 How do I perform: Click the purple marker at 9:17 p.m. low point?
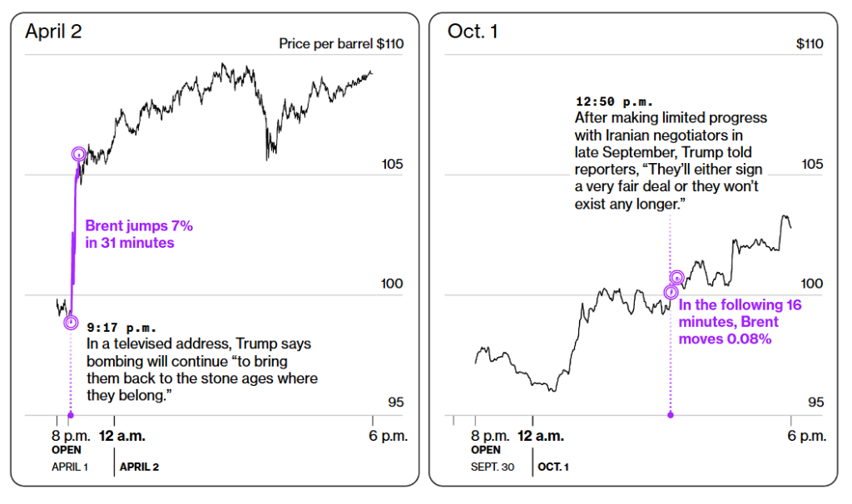click(x=71, y=323)
